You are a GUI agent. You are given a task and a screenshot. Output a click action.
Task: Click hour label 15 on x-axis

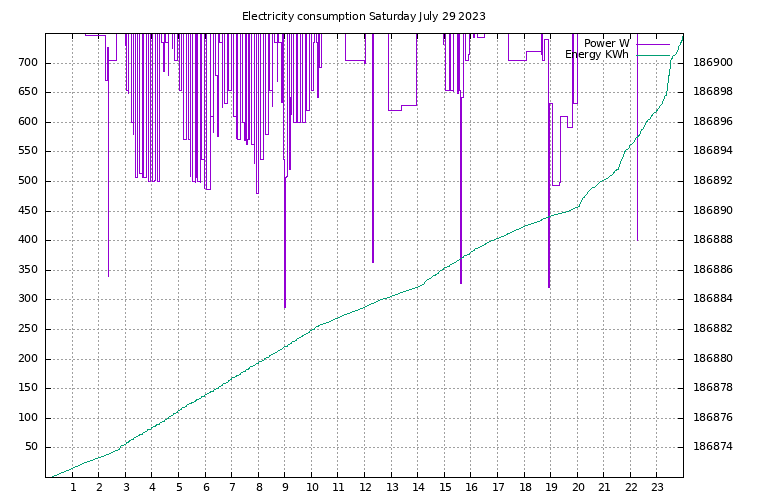click(x=445, y=488)
